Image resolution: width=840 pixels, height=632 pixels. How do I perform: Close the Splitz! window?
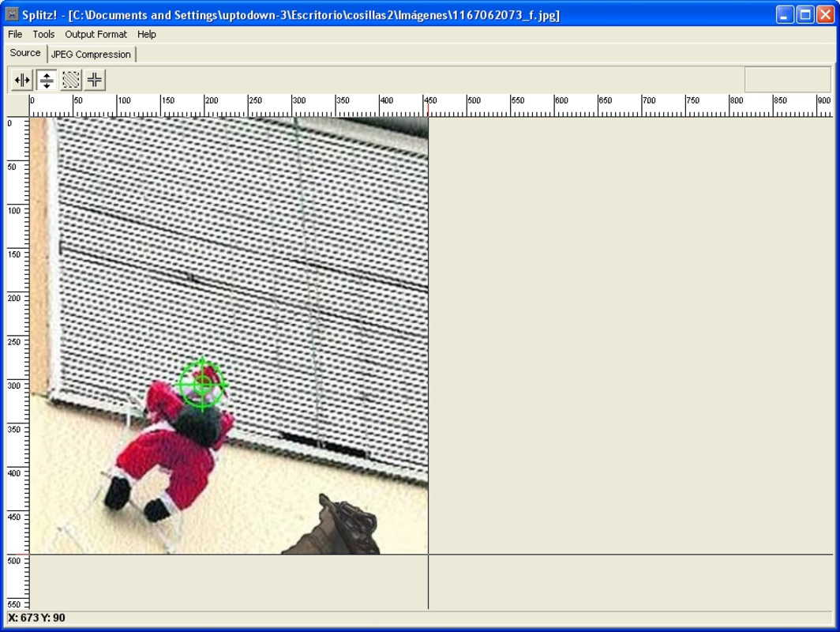pyautogui.click(x=825, y=14)
